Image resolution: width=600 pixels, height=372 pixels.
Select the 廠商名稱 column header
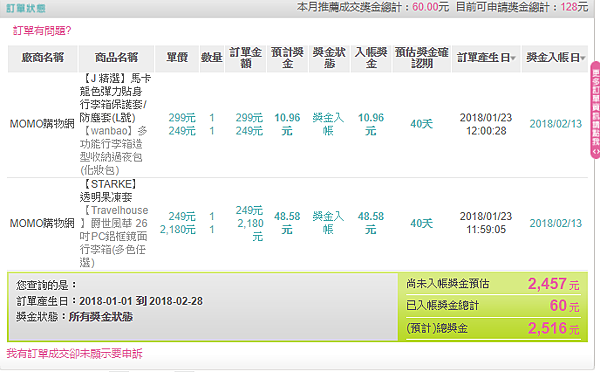point(42,58)
